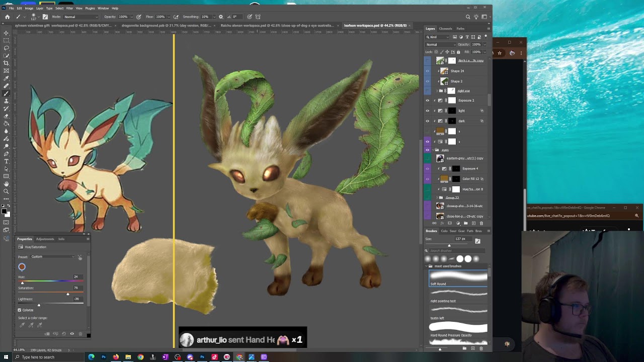Open layer blend mode Normal dropdown
Image resolution: width=644 pixels, height=362 pixels.
(x=441, y=44)
